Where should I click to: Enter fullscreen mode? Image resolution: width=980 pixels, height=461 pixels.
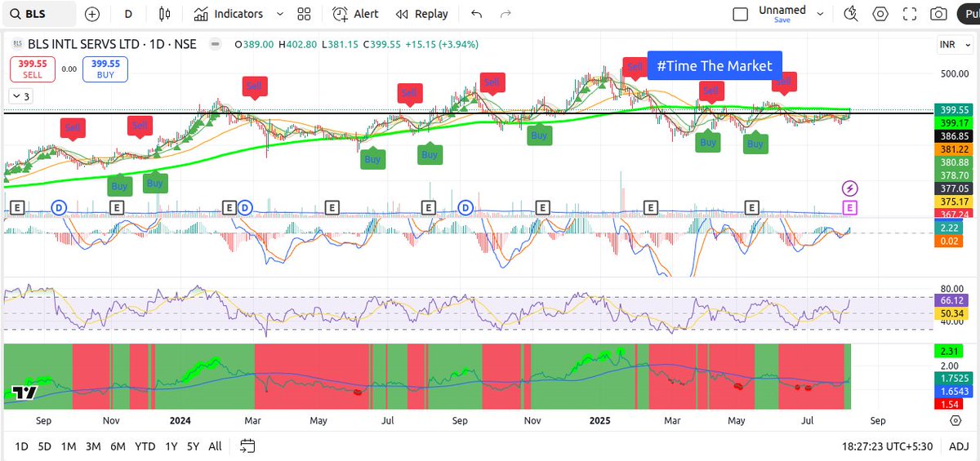pyautogui.click(x=911, y=14)
